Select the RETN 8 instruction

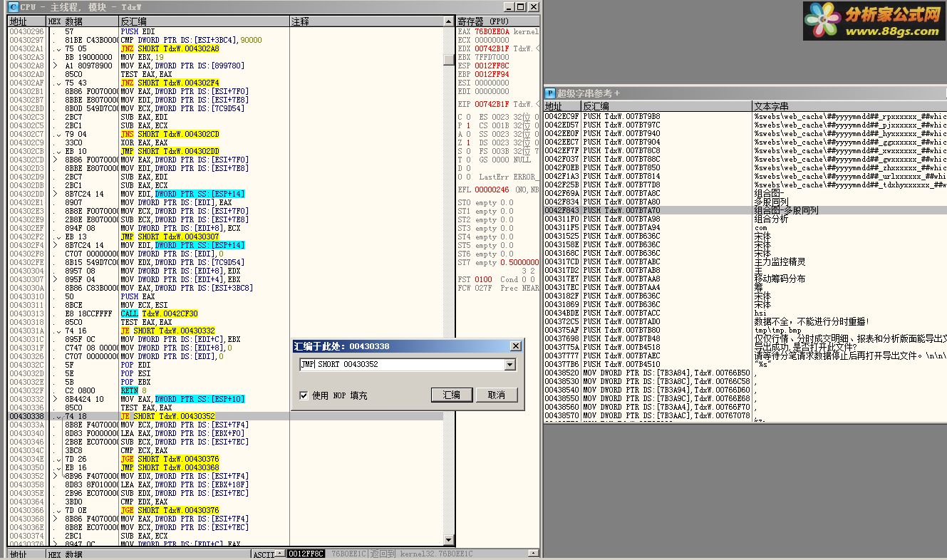(x=133, y=390)
